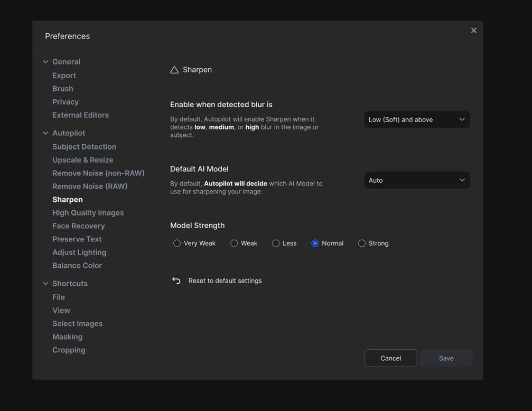
Task: Click the Preferences dialog title
Action: 67,36
